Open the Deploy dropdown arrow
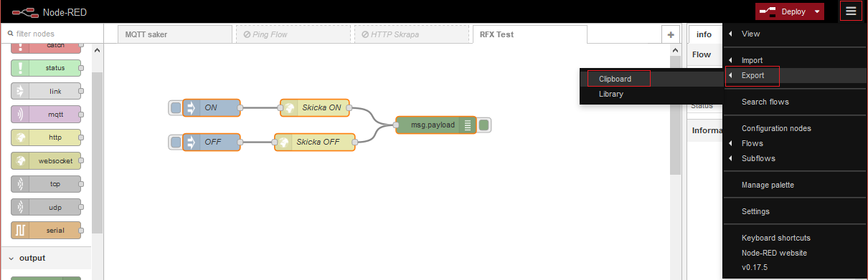This screenshot has width=868, height=280. [x=816, y=11]
